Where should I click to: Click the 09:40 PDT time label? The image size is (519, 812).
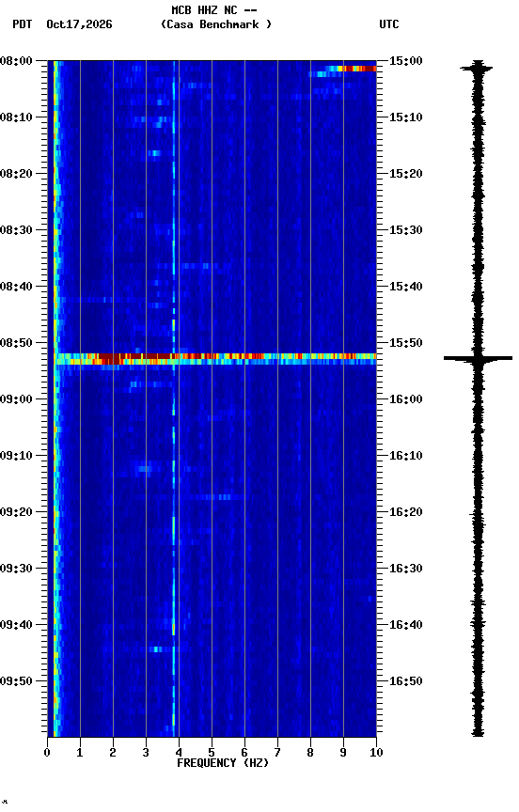[x=16, y=625]
